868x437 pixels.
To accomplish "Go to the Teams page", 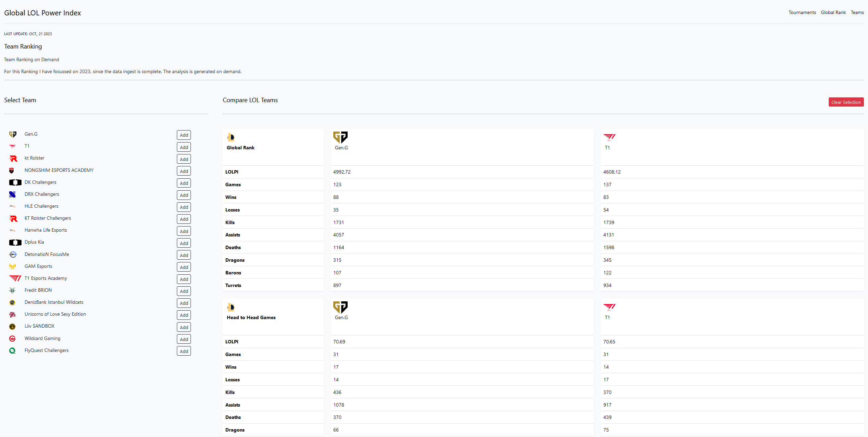I will pos(857,13).
